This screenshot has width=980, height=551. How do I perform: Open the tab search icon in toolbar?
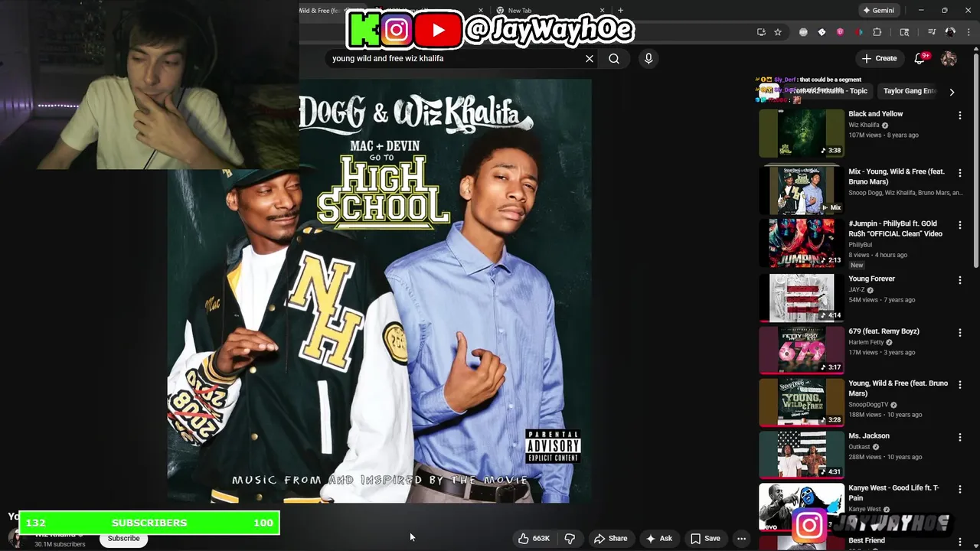click(904, 32)
